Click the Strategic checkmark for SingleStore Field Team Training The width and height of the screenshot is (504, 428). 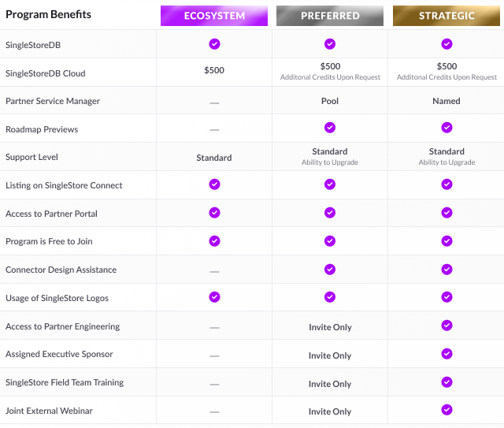pyautogui.click(x=447, y=382)
